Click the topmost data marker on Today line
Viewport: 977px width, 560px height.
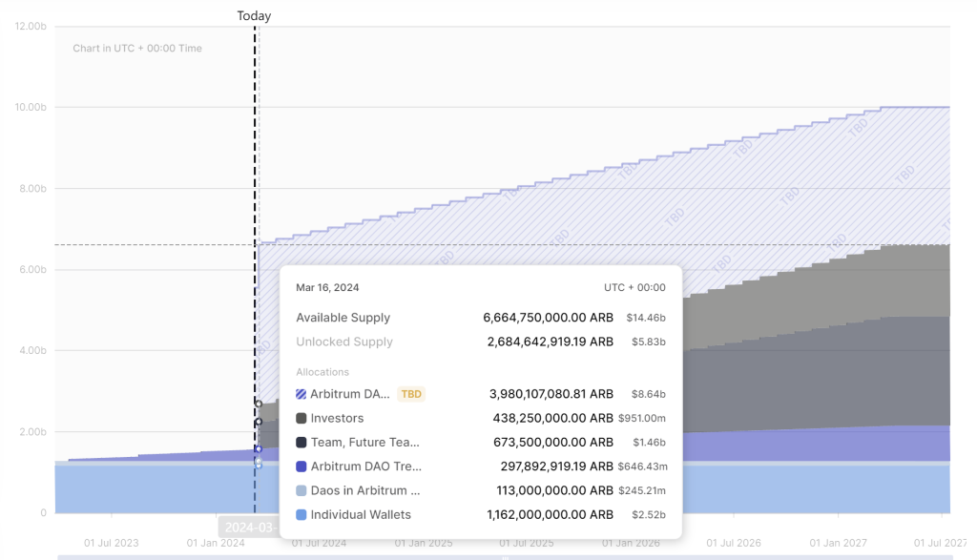pos(258,404)
